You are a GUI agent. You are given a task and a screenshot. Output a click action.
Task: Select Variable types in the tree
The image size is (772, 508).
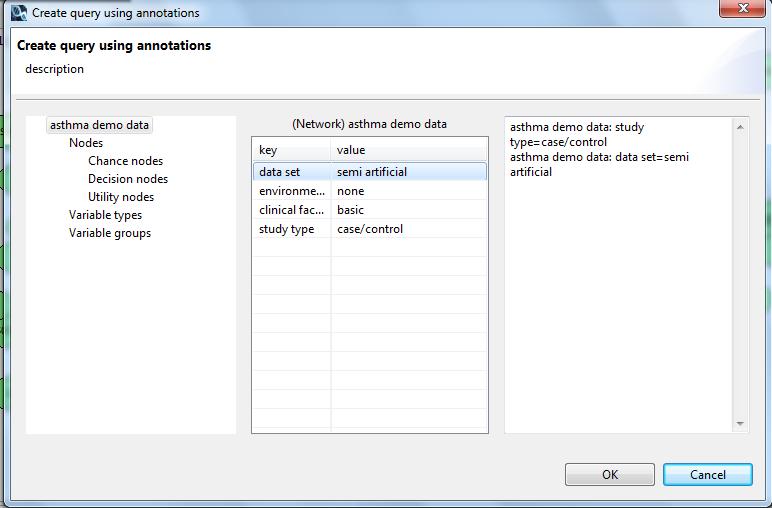[x=105, y=215]
